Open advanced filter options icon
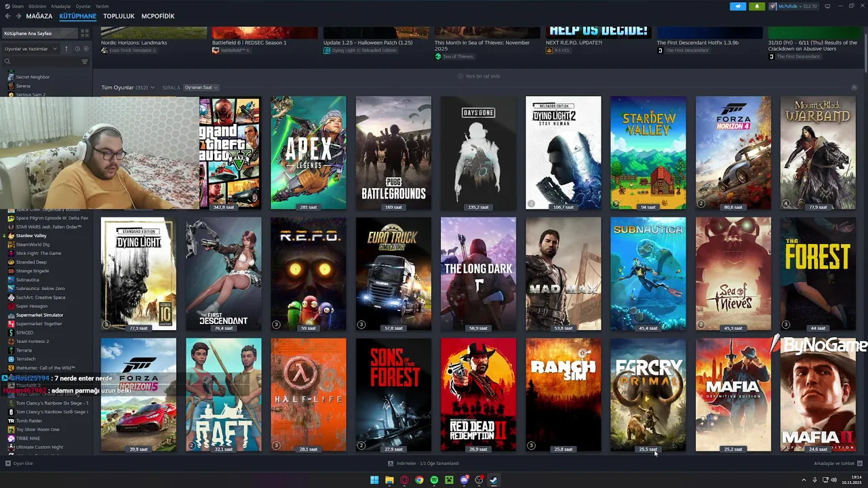The image size is (868, 488). (85, 62)
